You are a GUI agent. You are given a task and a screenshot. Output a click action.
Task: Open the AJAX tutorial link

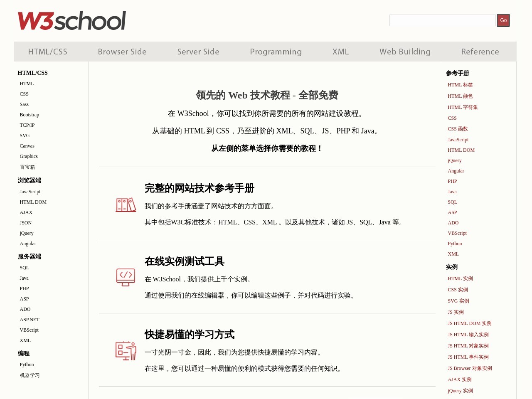coord(26,212)
